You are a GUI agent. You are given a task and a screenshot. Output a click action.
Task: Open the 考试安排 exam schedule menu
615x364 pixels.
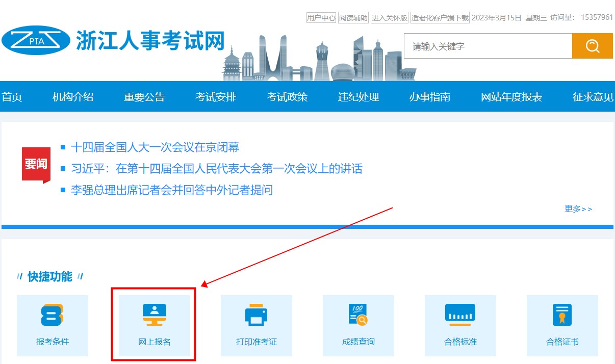click(x=216, y=97)
